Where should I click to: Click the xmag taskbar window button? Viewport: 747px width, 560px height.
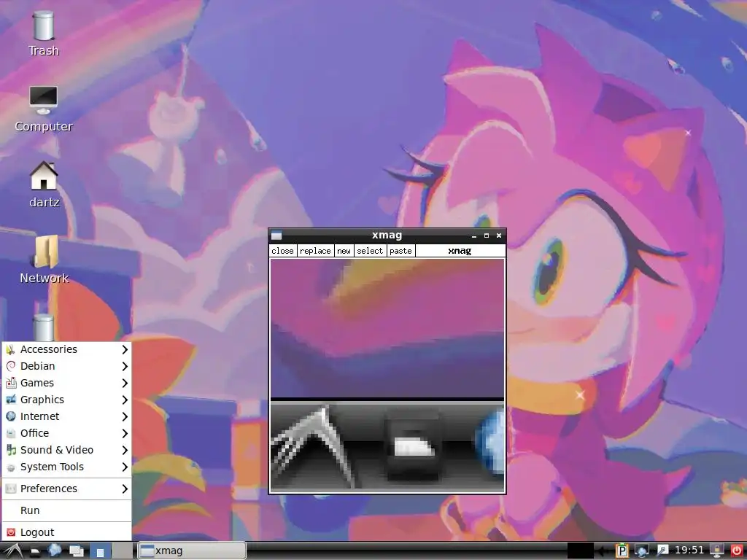192,551
